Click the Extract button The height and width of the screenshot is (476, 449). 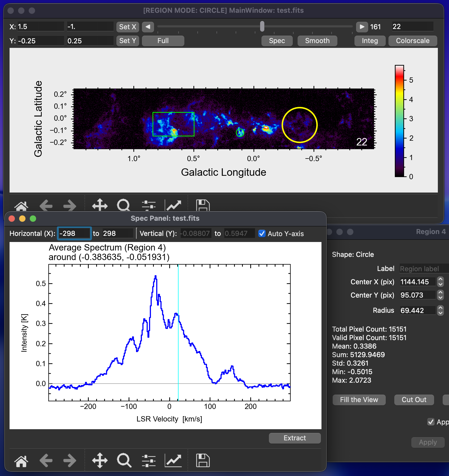tap(295, 438)
